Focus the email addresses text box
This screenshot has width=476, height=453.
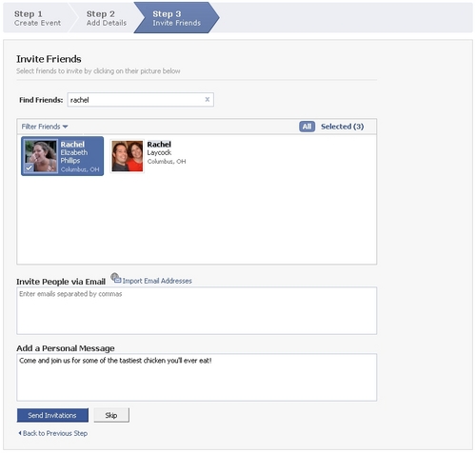pyautogui.click(x=196, y=310)
